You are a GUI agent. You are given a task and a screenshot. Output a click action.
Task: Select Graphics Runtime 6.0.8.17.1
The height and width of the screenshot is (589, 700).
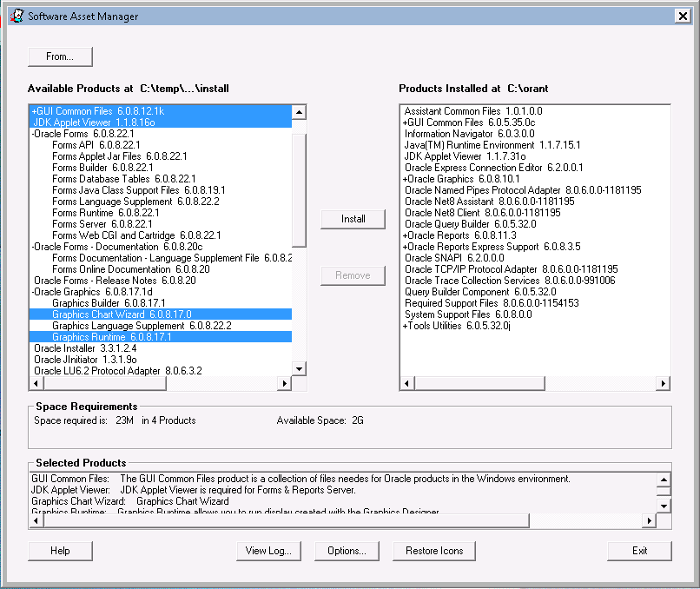click(161, 337)
